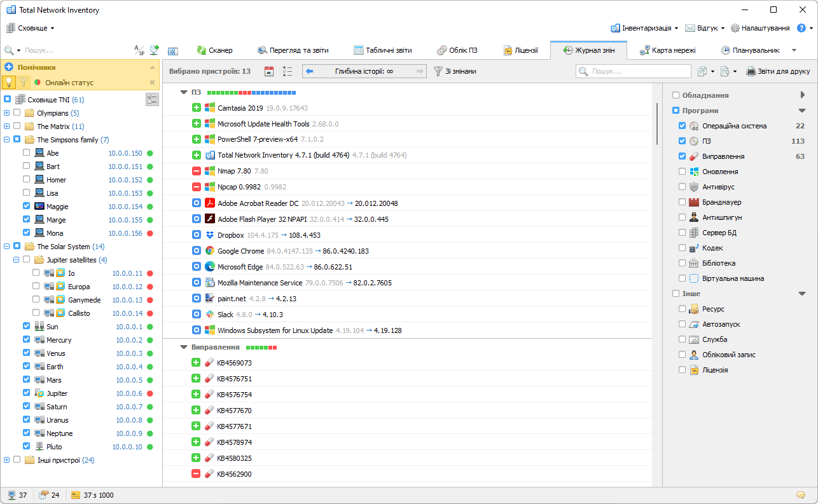The height and width of the screenshot is (504, 818).
Task: Uncheck the Maggie device checkbox
Action: click(26, 206)
